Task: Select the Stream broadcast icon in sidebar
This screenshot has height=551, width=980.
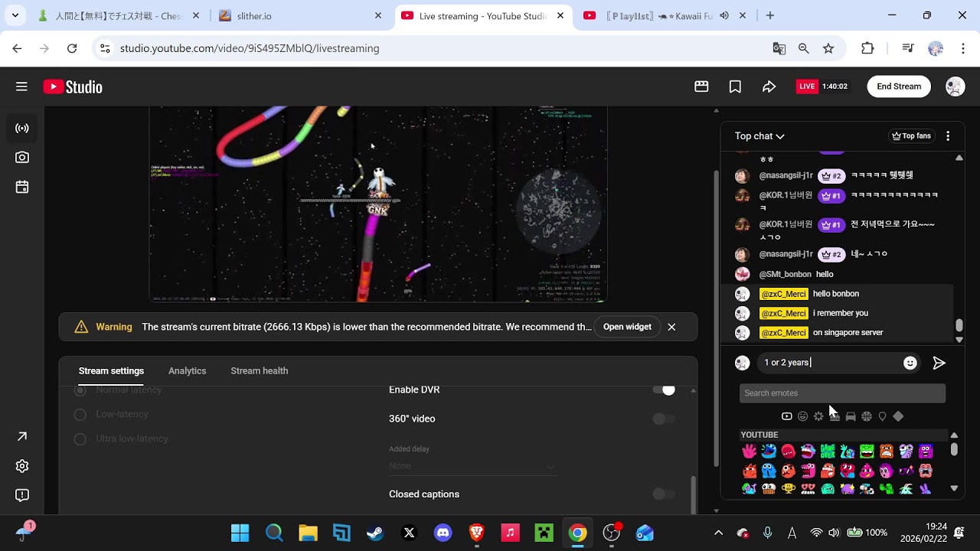Action: (22, 128)
